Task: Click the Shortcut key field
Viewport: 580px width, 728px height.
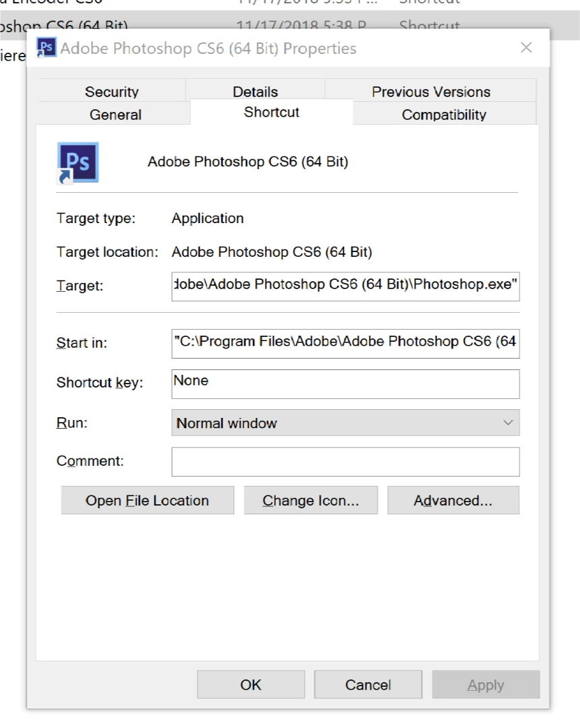Action: pos(345,384)
